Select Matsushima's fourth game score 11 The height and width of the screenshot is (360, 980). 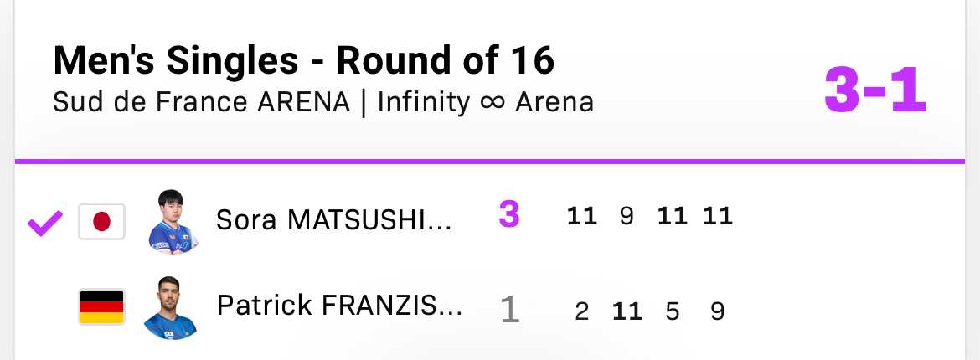coord(718,216)
